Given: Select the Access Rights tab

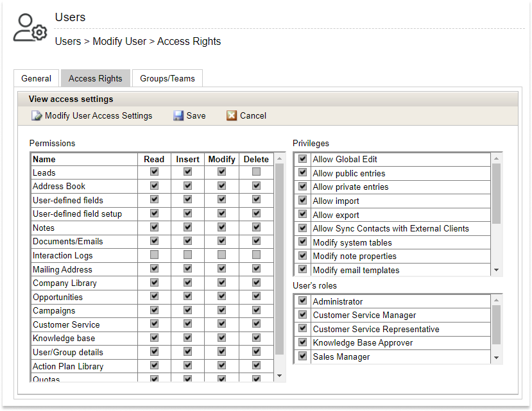Looking at the screenshot, I should pyautogui.click(x=95, y=78).
